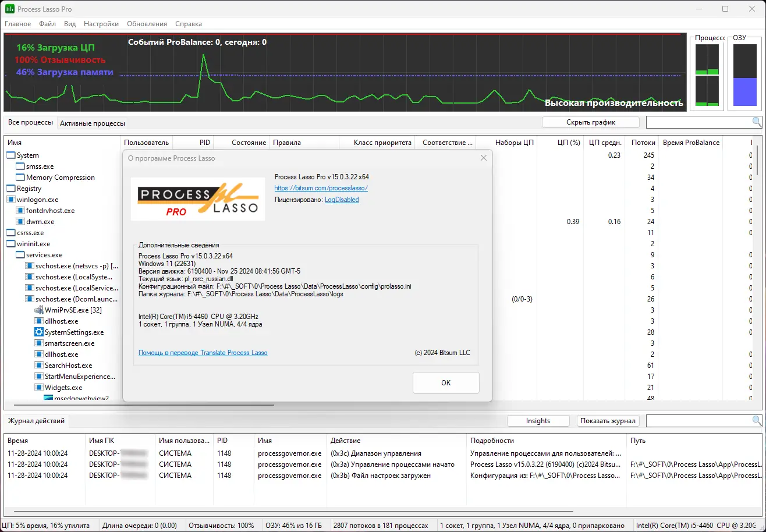Switch to the Активные процессы tab
The width and height of the screenshot is (766, 532).
coord(93,123)
